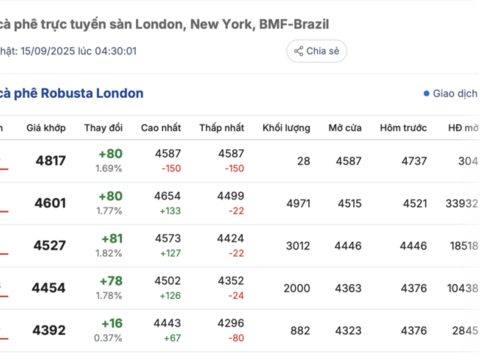
Task: Open the cà phê Robusta London heading
Action: click(x=71, y=93)
